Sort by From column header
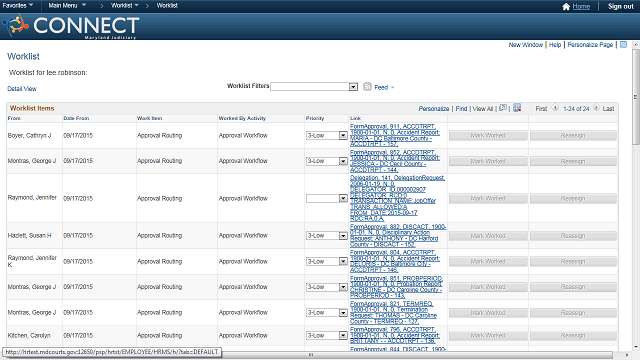This screenshot has height=360, width=640. pos(14,118)
